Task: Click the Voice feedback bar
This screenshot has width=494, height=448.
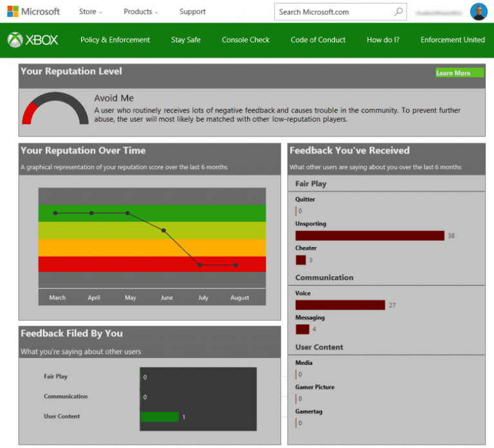Action: point(340,305)
